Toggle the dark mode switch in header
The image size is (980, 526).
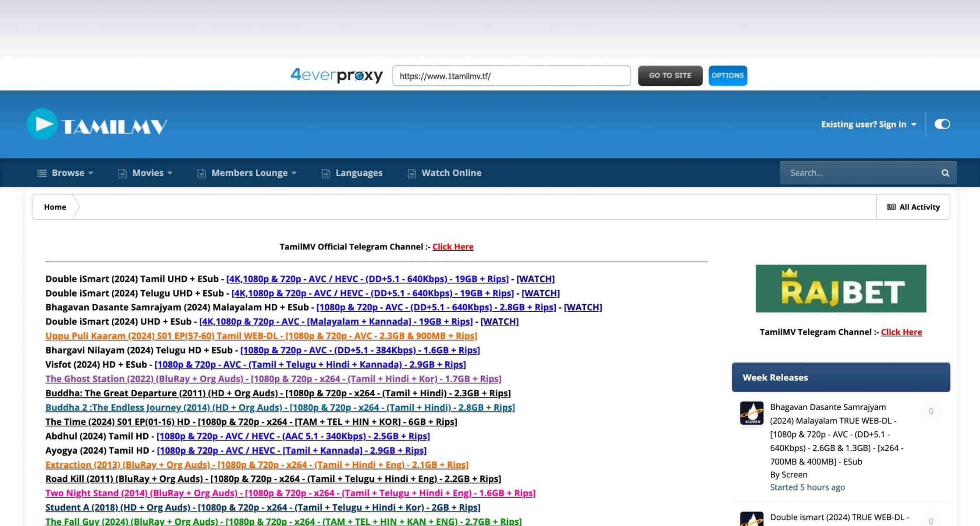click(942, 124)
